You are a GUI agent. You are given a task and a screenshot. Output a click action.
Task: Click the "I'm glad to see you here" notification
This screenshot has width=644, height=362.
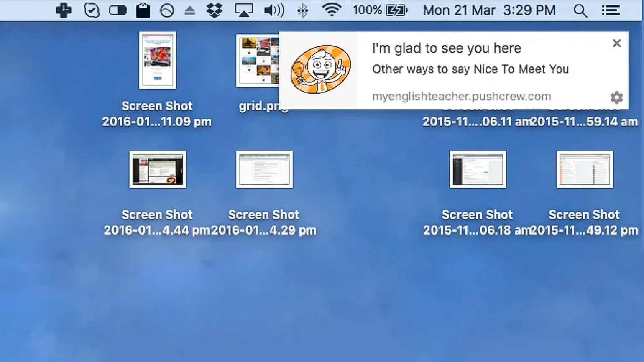click(x=447, y=48)
